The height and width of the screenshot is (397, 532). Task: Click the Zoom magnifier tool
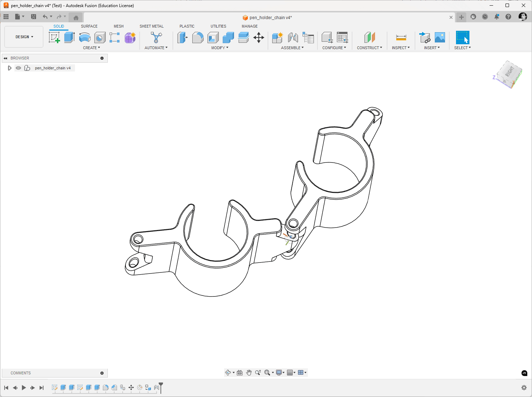click(x=258, y=373)
